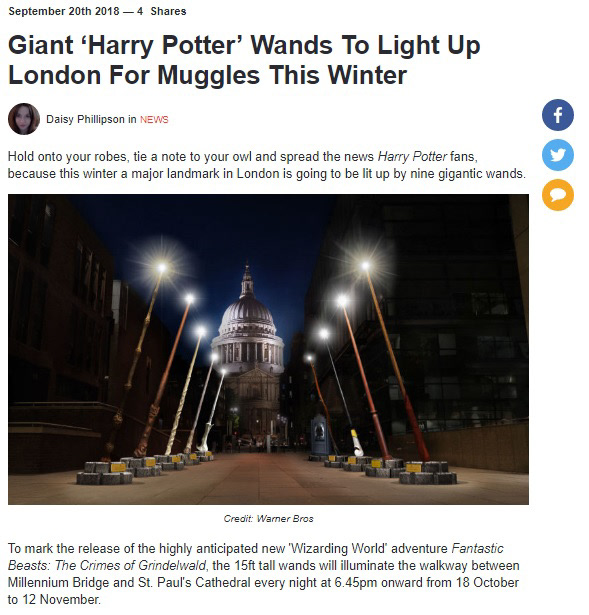The height and width of the screenshot is (615, 589).
Task: Click the paragraph mentioning Millennium Bridge
Action: click(x=264, y=573)
